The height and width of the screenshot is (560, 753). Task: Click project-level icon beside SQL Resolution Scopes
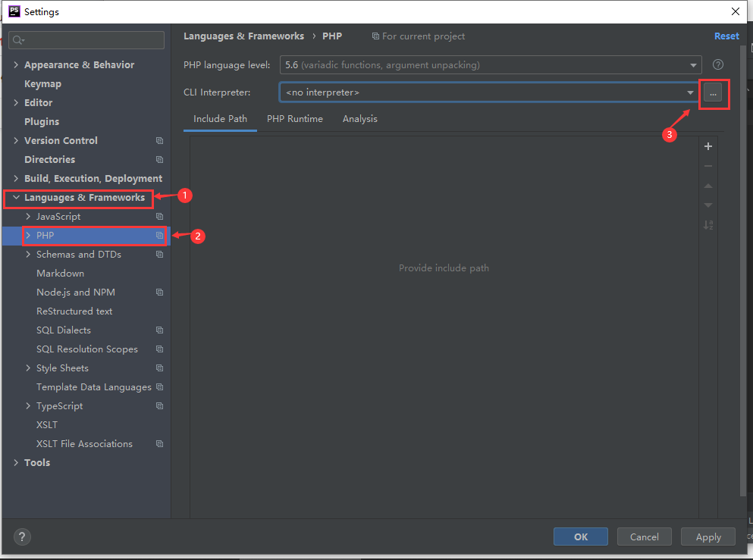159,349
